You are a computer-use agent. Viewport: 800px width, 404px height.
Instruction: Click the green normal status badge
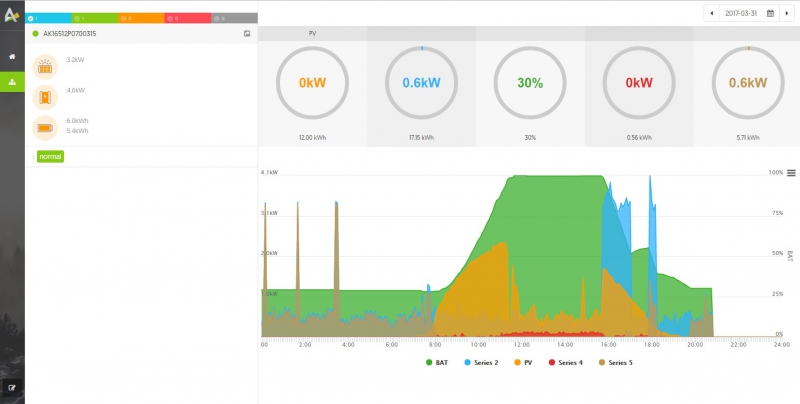click(x=51, y=157)
